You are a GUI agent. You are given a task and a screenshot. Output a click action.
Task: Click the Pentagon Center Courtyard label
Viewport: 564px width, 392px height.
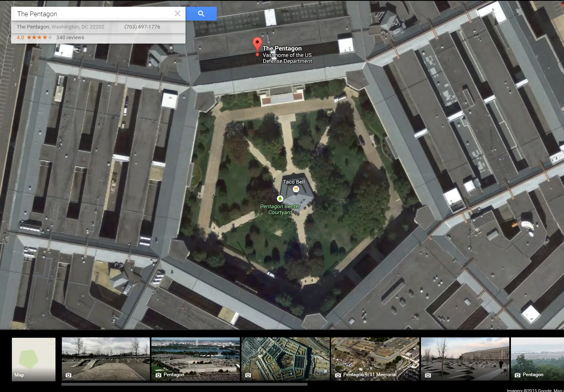tap(280, 209)
